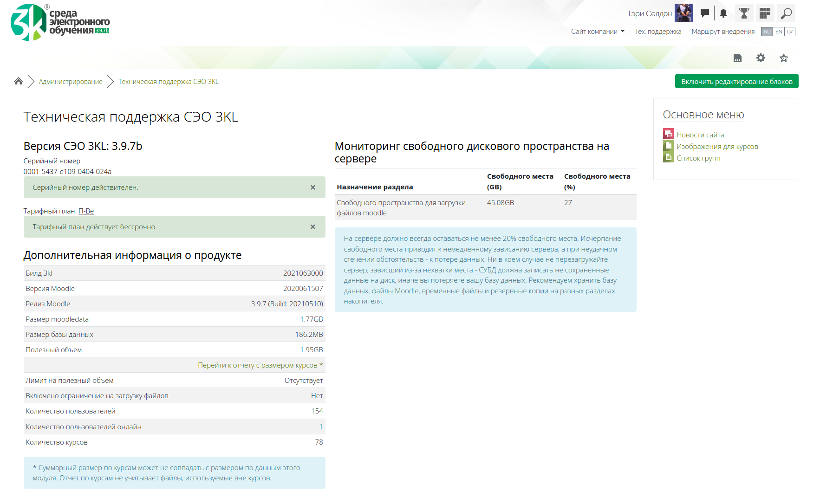Click the SD card storage icon
This screenshot has width=833, height=504.
point(737,58)
